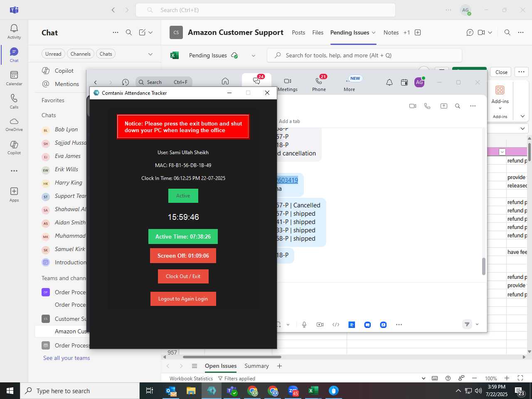Open the 603419 link in Zoom chat
The height and width of the screenshot is (399, 532).
point(288,180)
